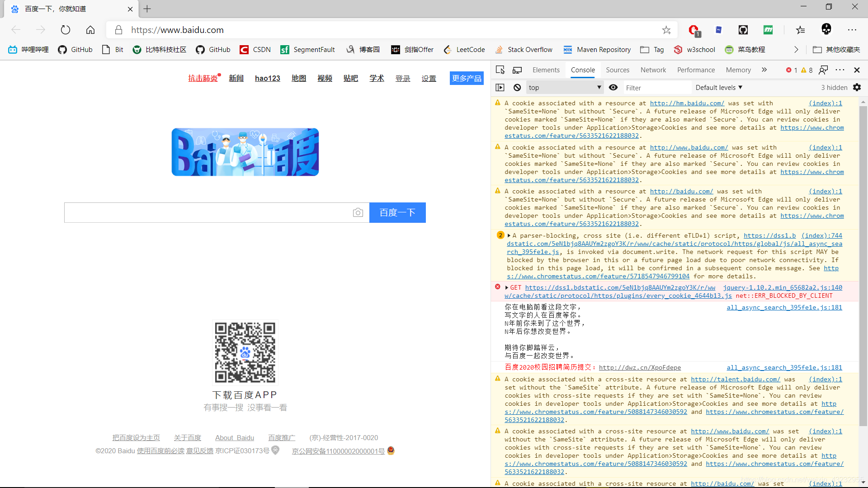Open the browser favorites star list icon

(800, 30)
